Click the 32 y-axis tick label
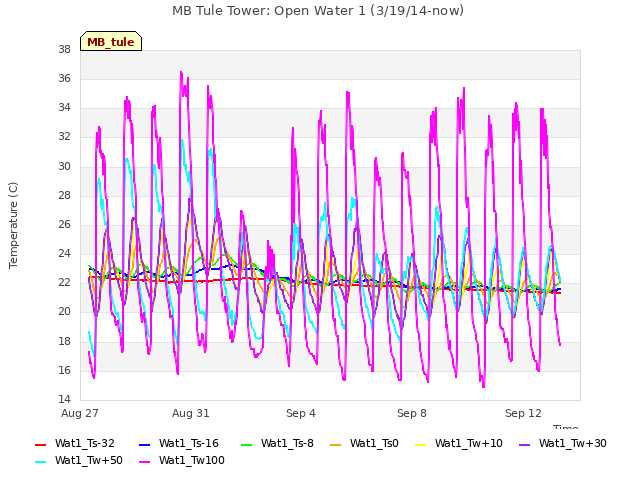 64,136
